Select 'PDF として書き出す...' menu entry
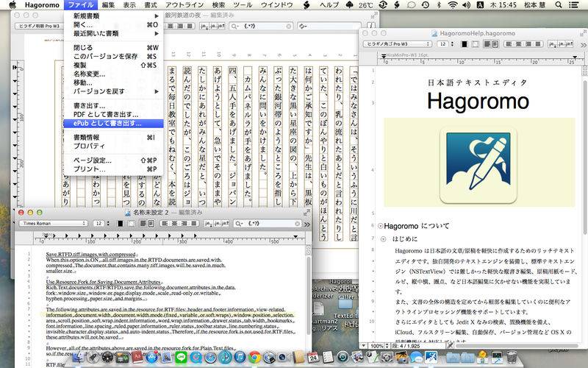588x368 pixels. click(113, 115)
